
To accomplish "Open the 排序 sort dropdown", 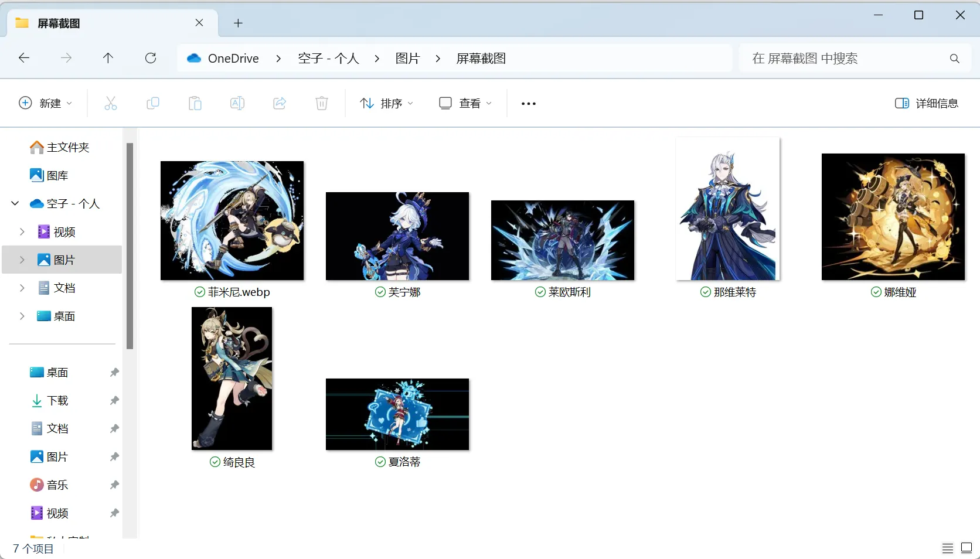I will [x=386, y=104].
